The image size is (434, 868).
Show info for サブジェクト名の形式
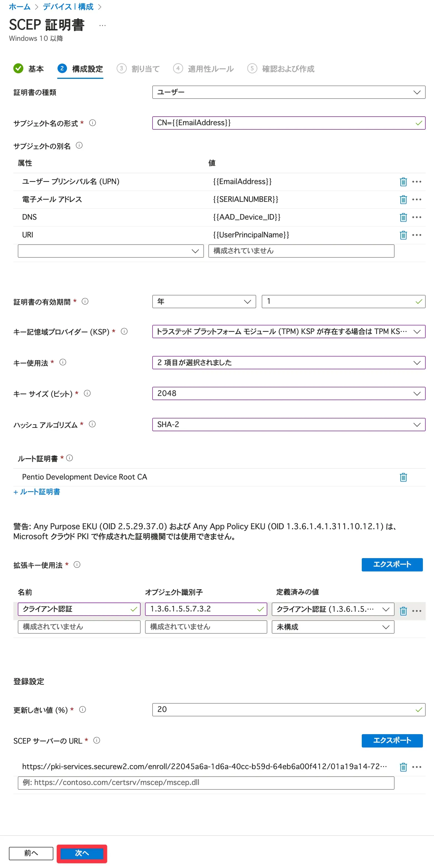(x=93, y=123)
